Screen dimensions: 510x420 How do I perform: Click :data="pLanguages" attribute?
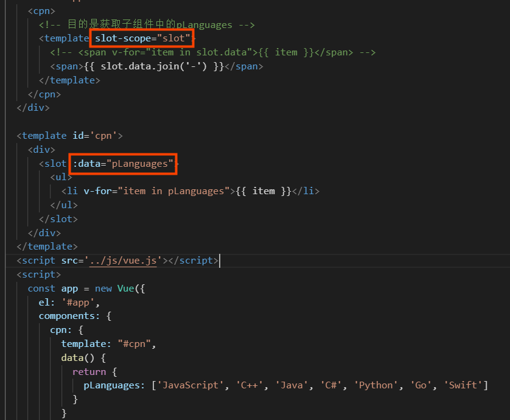tap(123, 164)
